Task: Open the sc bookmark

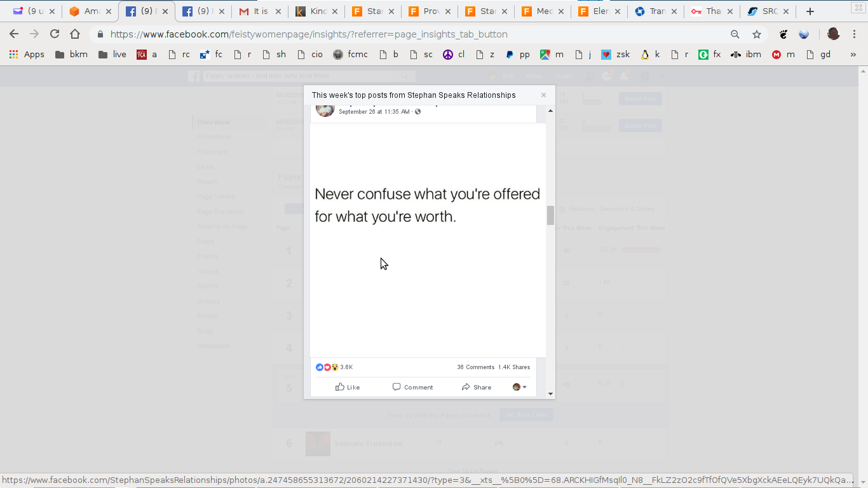Action: coord(421,55)
